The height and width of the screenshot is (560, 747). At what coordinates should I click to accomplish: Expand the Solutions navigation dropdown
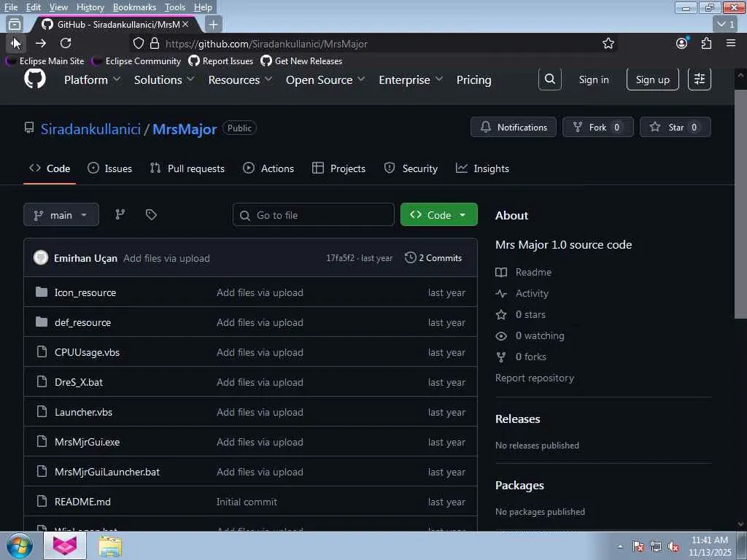(x=164, y=79)
